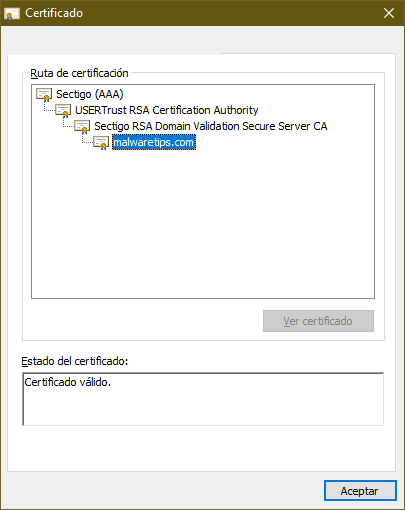
Task: Click the Certificado window title icon
Action: pos(12,13)
